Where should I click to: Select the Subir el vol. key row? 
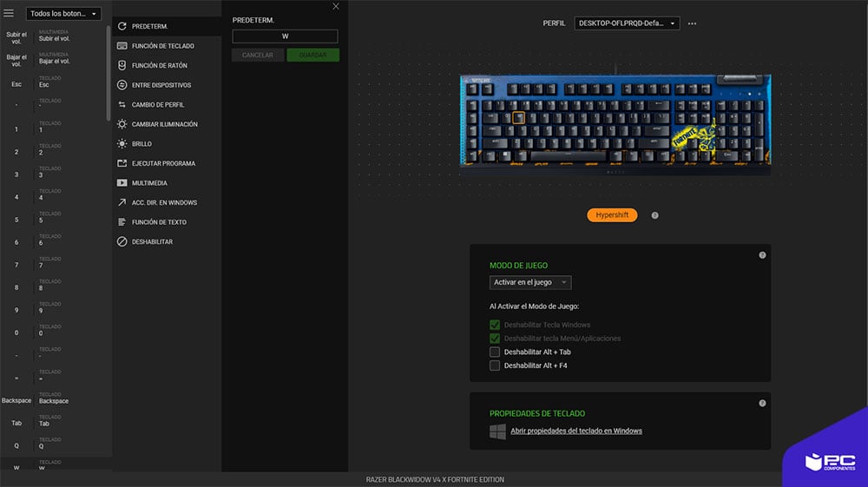click(x=53, y=37)
